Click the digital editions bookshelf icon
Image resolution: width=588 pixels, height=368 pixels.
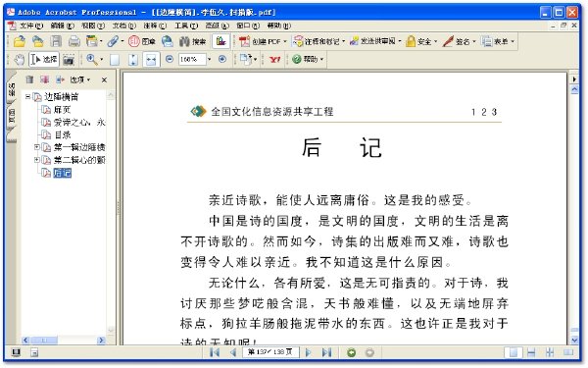point(220,41)
